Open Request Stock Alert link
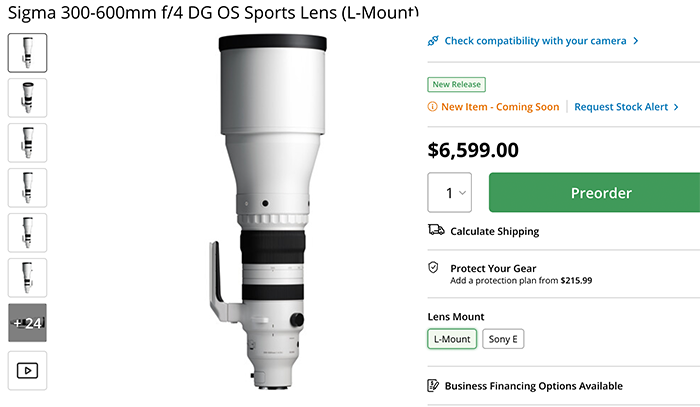Screen dimensions: 700x407 [626, 106]
